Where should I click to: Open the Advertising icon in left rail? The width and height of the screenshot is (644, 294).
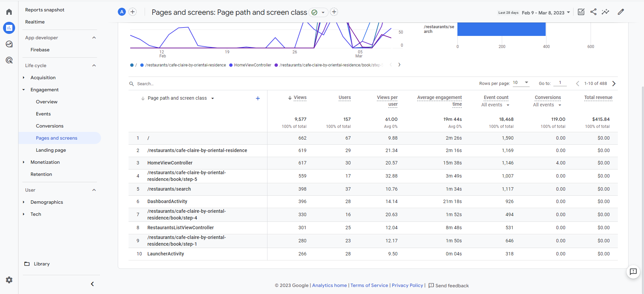tap(9, 60)
